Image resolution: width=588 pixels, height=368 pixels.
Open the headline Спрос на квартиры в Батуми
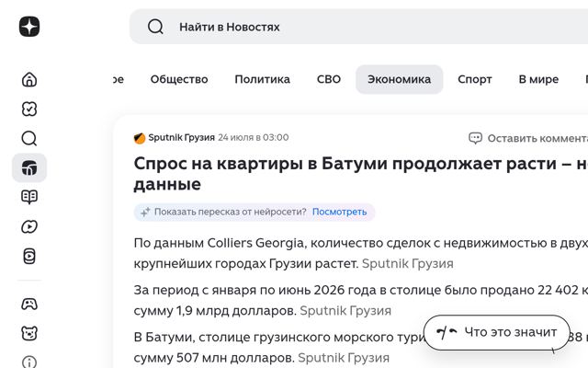(361, 174)
